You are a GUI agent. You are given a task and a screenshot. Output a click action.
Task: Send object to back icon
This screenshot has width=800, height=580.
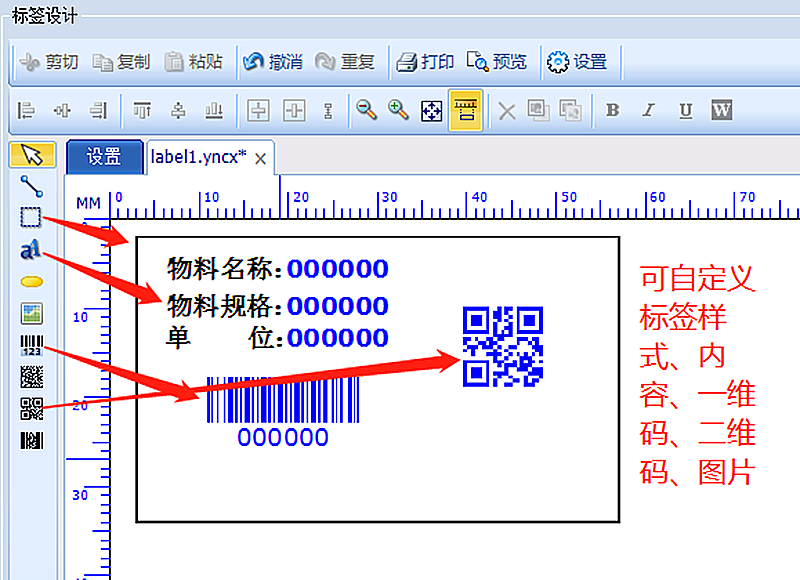click(x=570, y=110)
